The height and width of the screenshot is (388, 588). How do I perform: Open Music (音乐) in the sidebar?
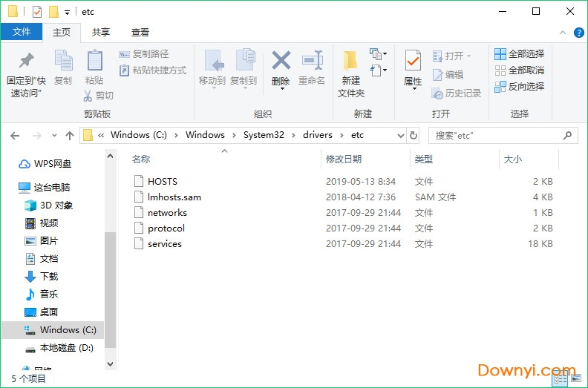pyautogui.click(x=42, y=295)
